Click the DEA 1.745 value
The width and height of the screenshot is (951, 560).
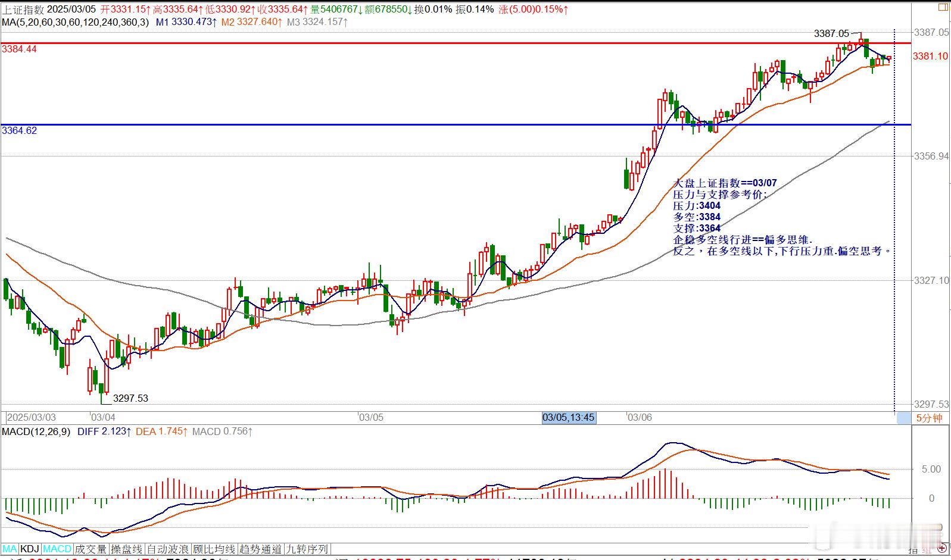161,431
